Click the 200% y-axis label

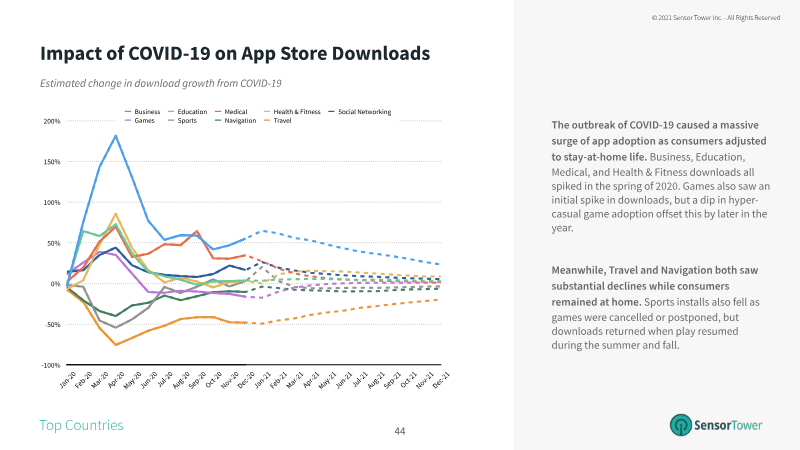(51, 122)
